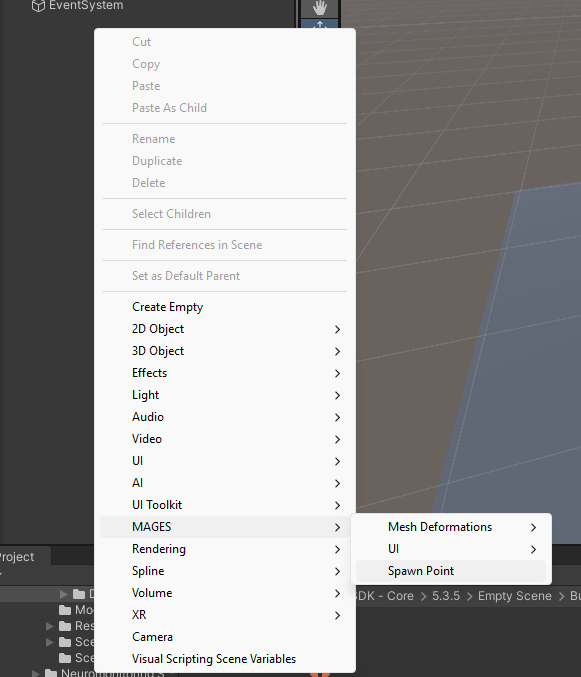Select the folder starting with Mo
Image resolution: width=581 pixels, height=677 pixels.
76,610
